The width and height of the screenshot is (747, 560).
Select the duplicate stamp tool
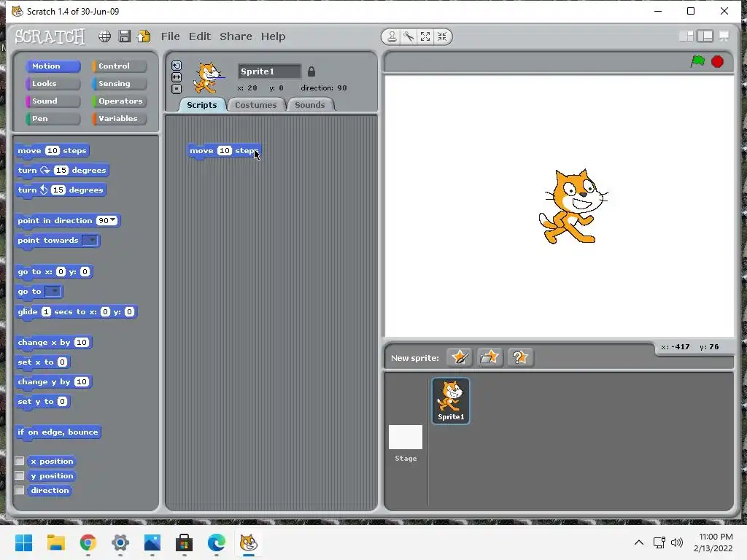pos(392,36)
